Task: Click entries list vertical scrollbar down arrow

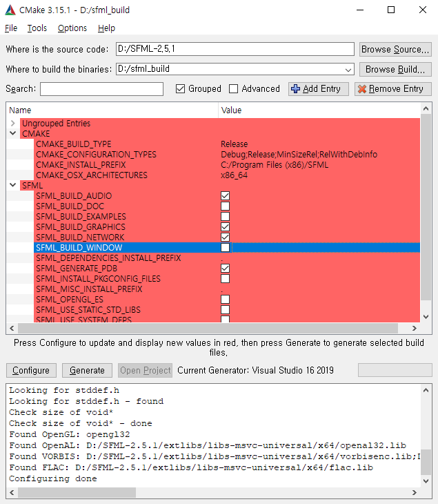Action: 426,317
